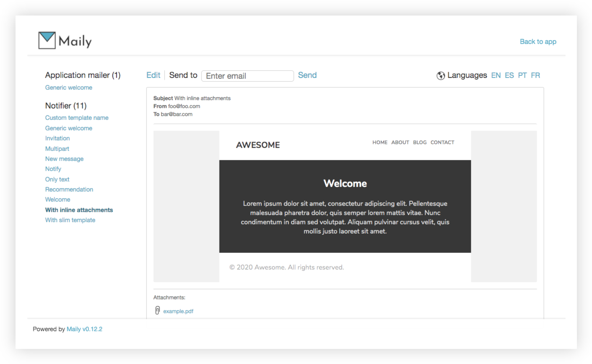Click the Lorem ipsum paragraph in preview
592x364 pixels.
point(345,217)
